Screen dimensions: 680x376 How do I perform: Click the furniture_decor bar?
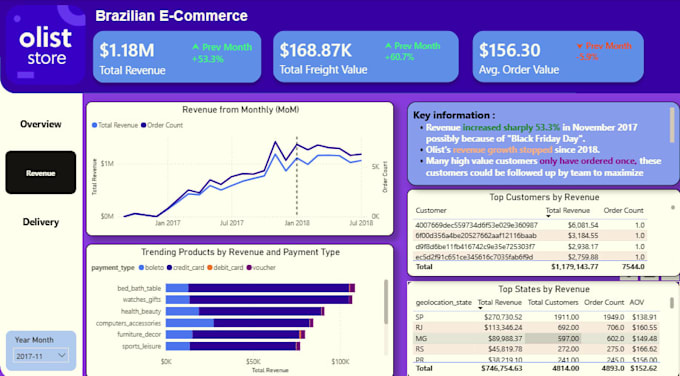(235, 334)
